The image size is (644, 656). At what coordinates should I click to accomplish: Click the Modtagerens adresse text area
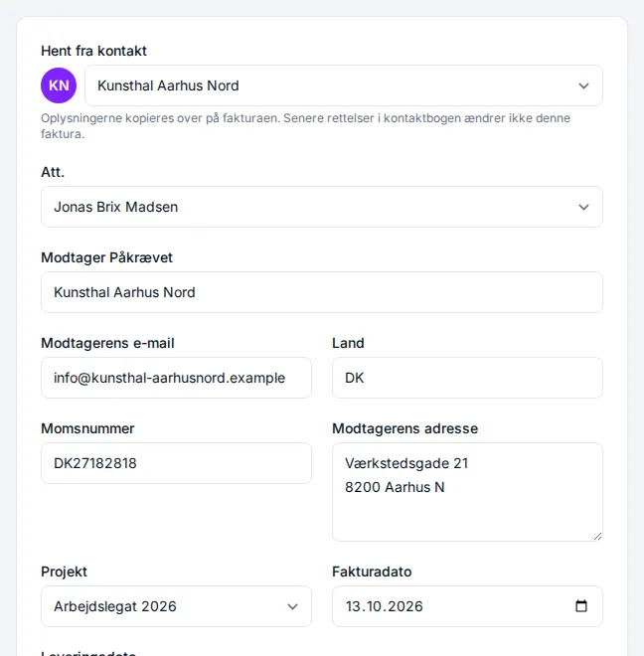[467, 492]
